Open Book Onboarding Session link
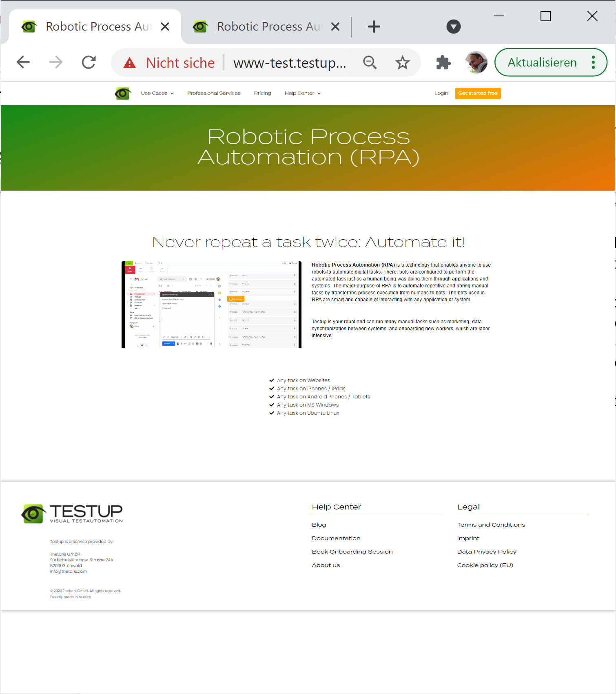This screenshot has width=616, height=694. pos(352,552)
